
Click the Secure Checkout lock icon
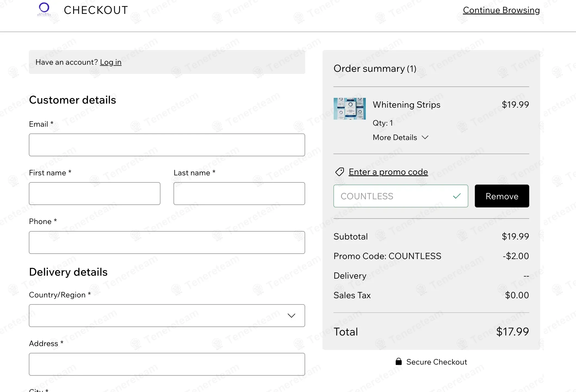pyautogui.click(x=399, y=362)
